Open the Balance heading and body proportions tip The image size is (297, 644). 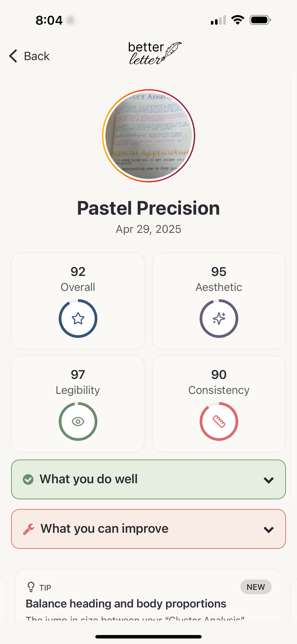126,603
